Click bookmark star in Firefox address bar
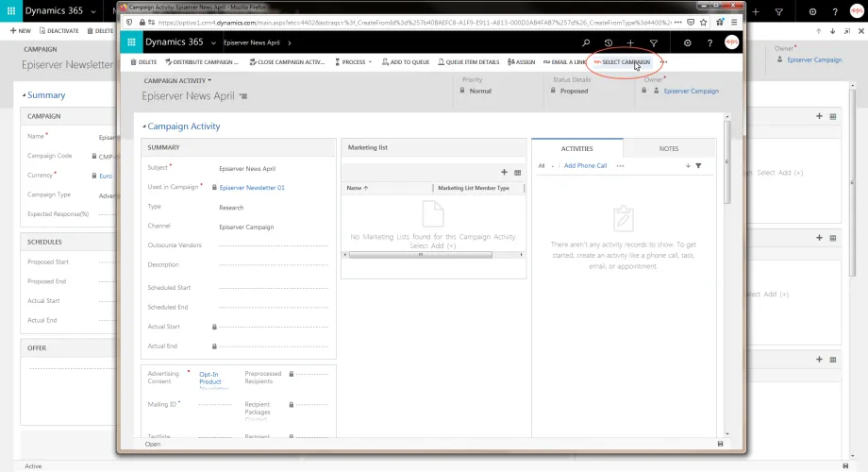The height and width of the screenshot is (472, 868). (703, 23)
